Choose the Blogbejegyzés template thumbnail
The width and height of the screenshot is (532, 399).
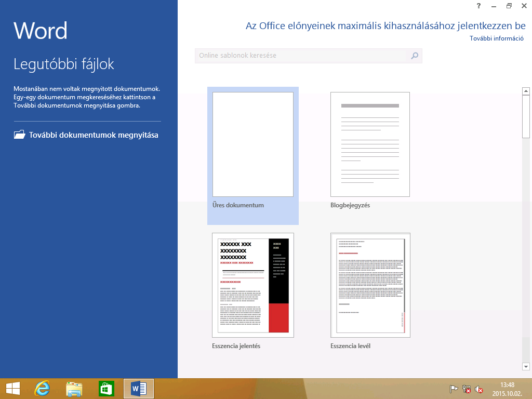click(x=370, y=144)
